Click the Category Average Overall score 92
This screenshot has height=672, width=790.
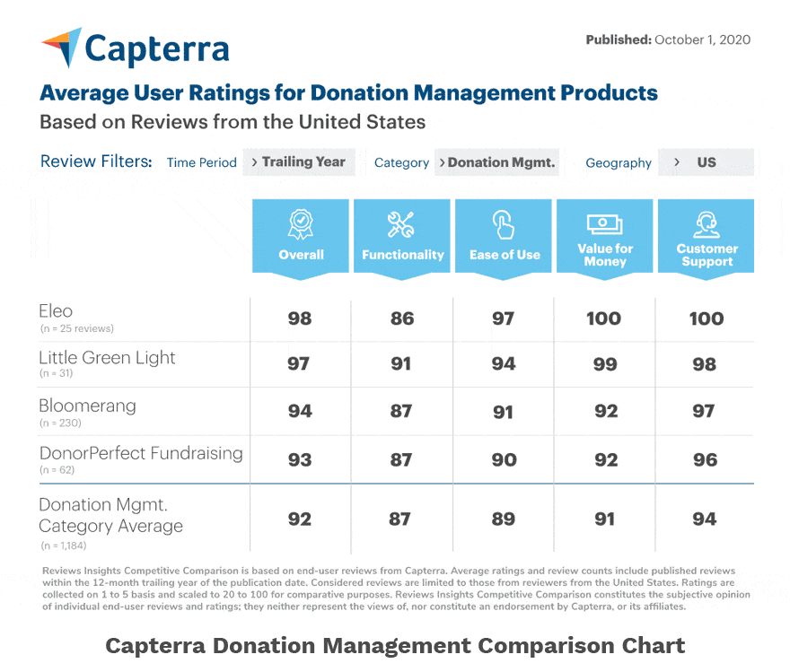(x=299, y=519)
